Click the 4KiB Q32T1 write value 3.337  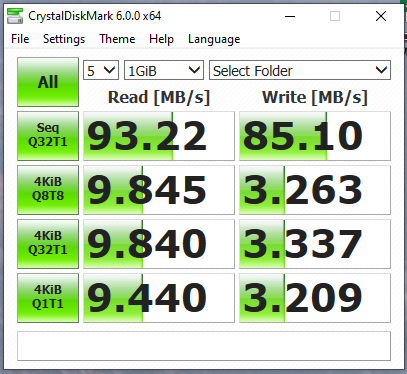(315, 244)
